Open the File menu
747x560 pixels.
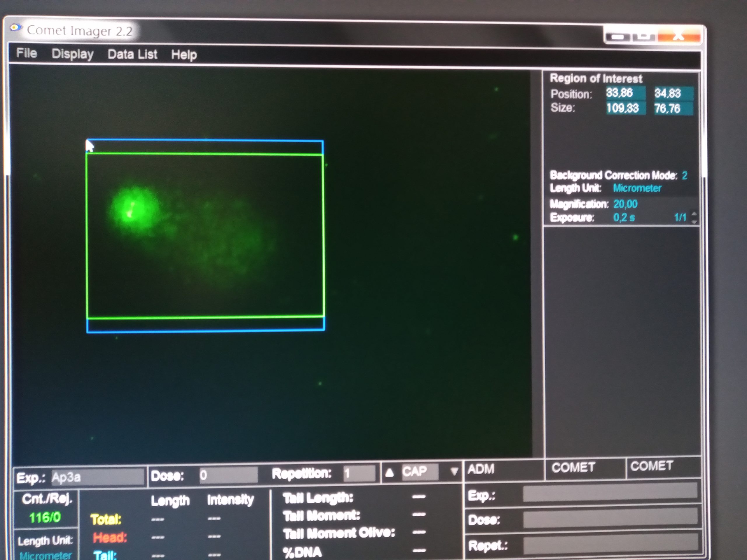tap(26, 53)
